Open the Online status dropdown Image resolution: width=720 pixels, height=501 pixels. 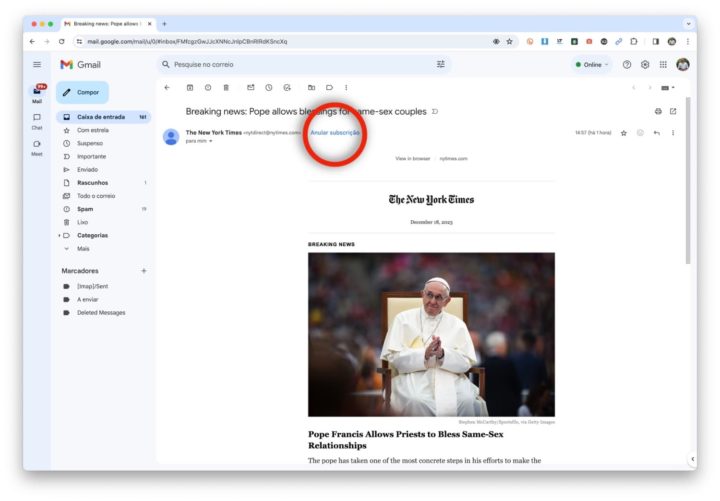(592, 65)
